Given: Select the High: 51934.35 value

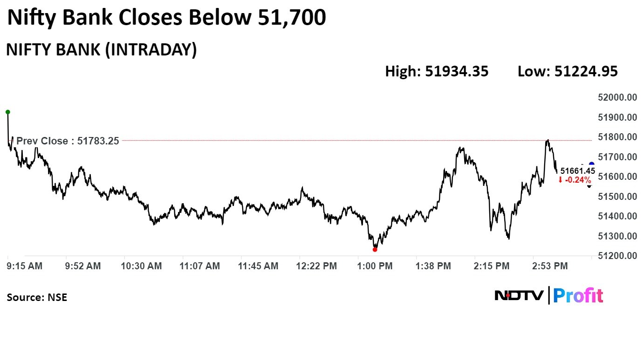Looking at the screenshot, I should 437,71.
